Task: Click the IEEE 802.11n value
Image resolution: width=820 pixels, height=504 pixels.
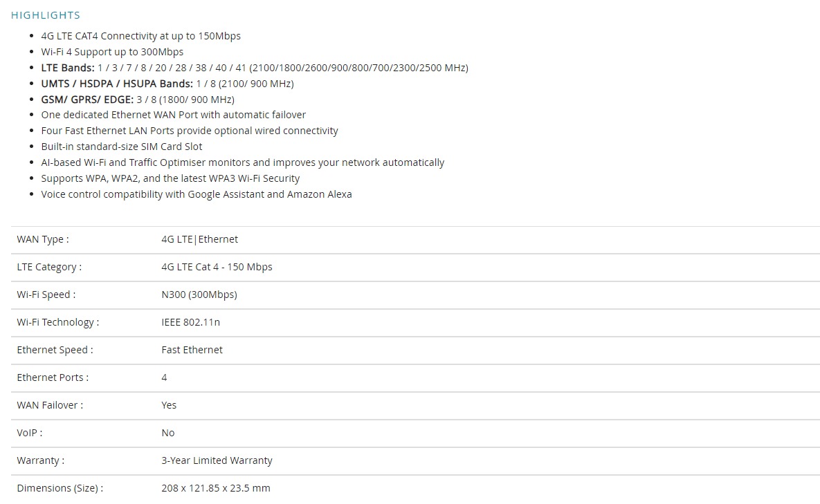Action: click(191, 322)
